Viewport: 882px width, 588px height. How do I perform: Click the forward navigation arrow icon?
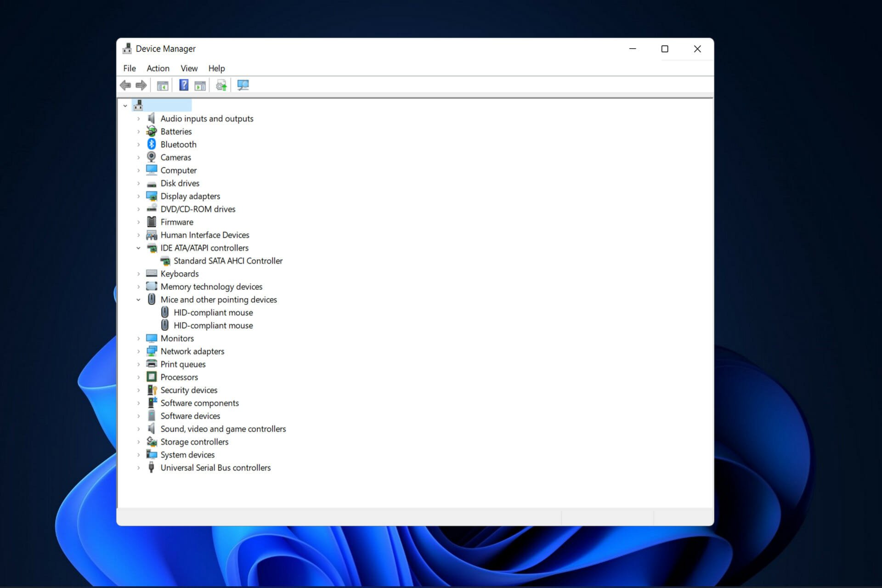pos(141,85)
